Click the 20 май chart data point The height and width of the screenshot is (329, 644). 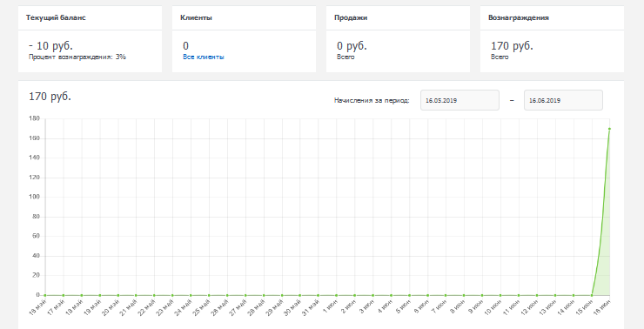click(x=117, y=295)
